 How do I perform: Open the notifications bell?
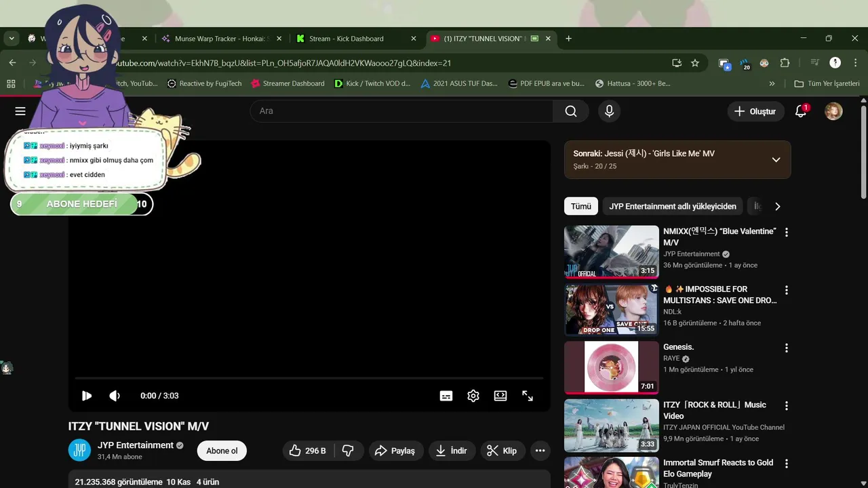(x=801, y=111)
